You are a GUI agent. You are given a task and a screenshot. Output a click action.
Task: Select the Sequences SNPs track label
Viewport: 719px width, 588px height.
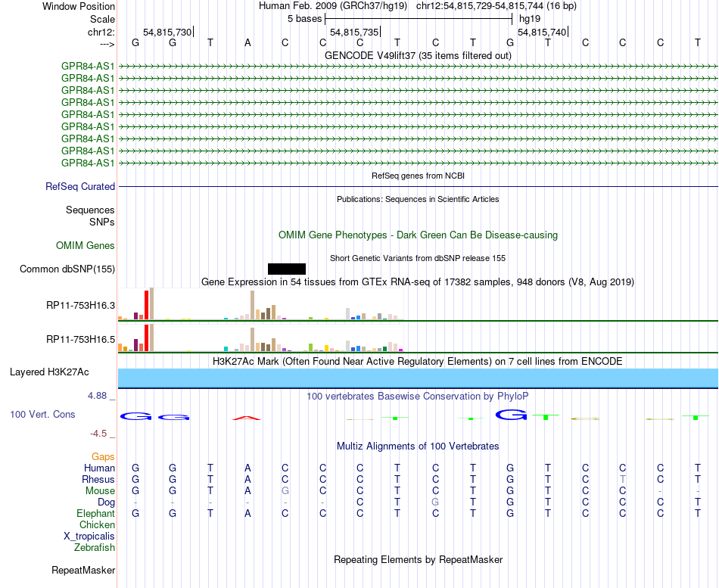coord(90,216)
